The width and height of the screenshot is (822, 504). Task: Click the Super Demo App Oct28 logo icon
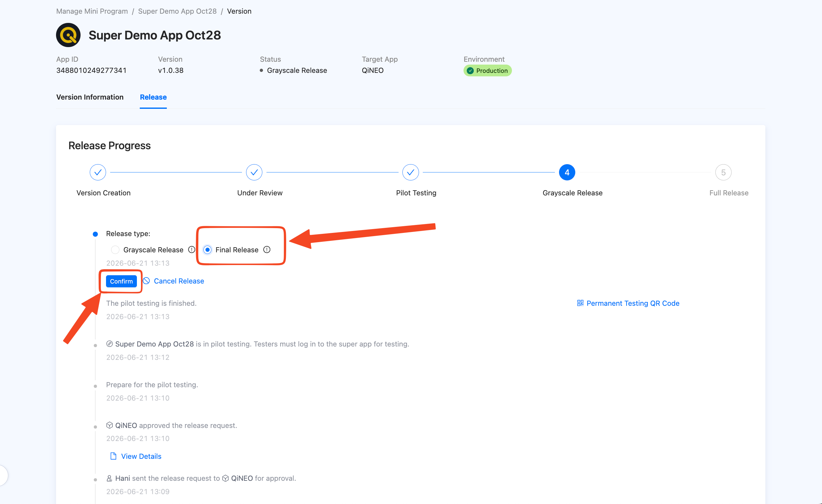pos(68,35)
